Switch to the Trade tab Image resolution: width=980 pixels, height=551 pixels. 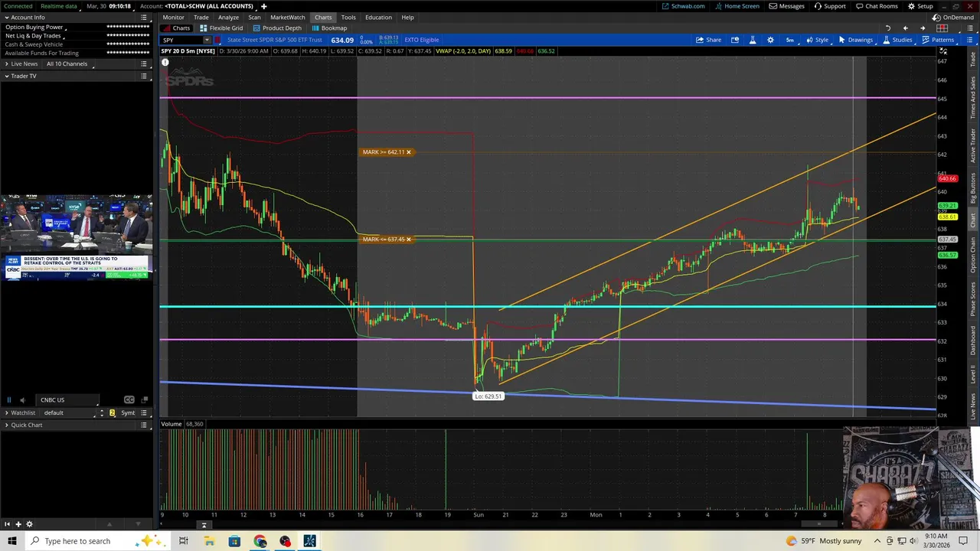(x=201, y=17)
